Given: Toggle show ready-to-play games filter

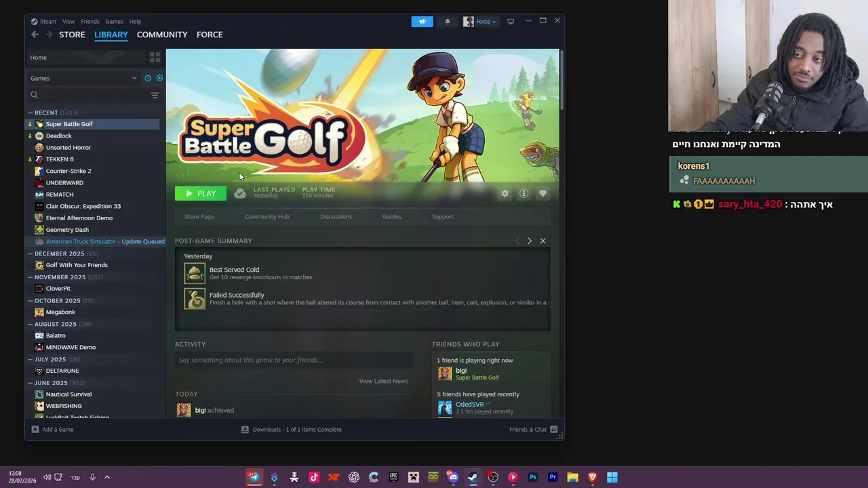Looking at the screenshot, I should coord(159,78).
